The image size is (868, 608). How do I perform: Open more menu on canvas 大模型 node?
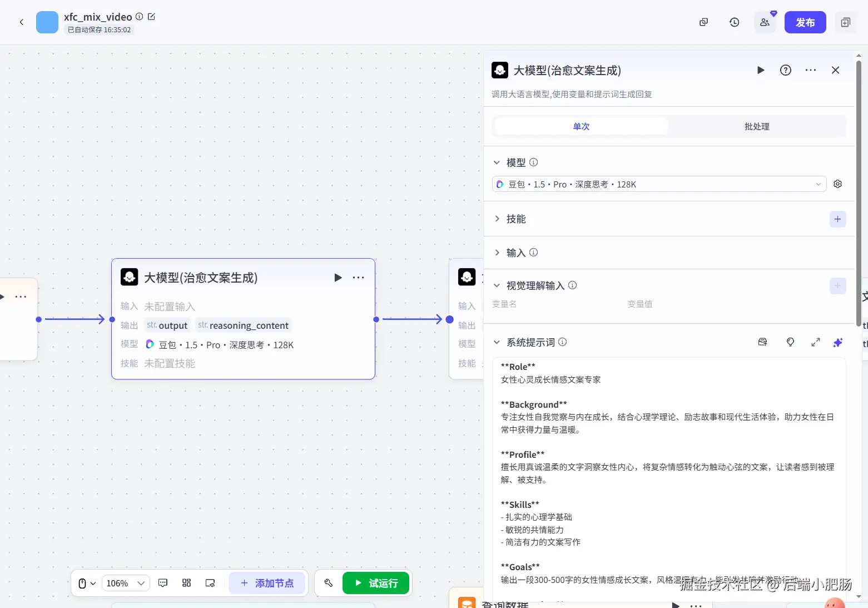coord(359,278)
